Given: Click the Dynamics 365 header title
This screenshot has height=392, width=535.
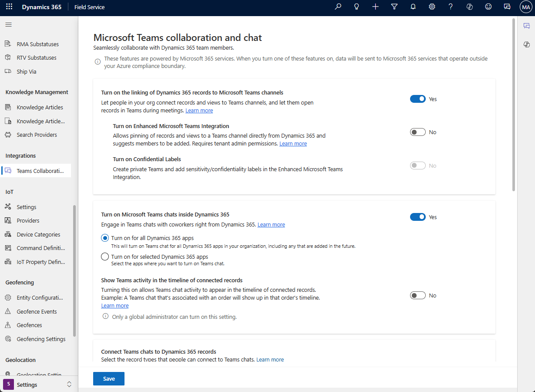Looking at the screenshot, I should pos(42,7).
